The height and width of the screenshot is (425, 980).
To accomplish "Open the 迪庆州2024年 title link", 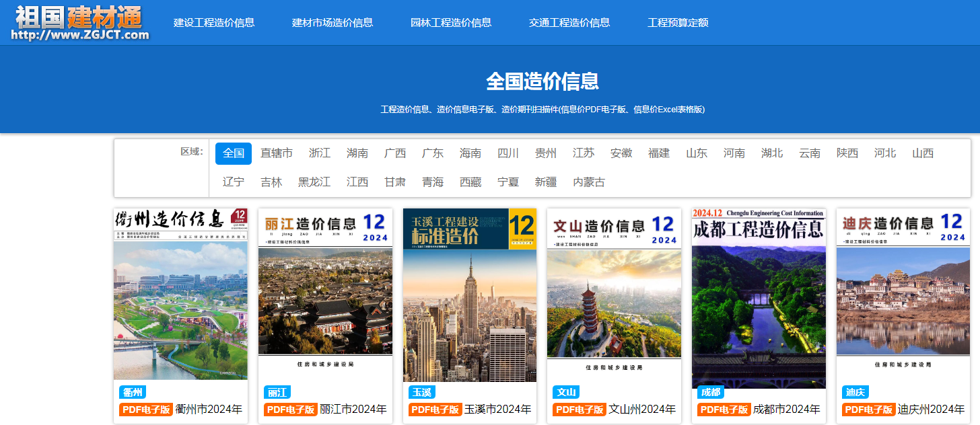I will tap(932, 409).
